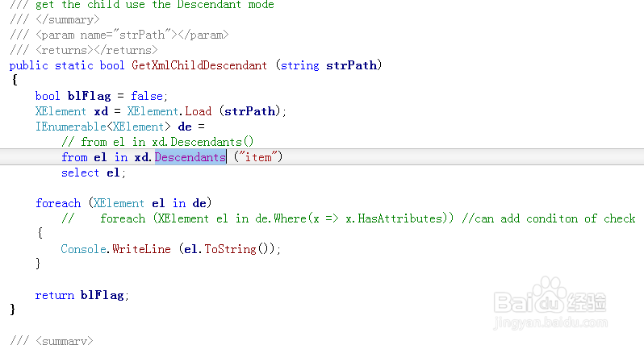Click the foreach keyword on the uncommented line

coord(58,203)
